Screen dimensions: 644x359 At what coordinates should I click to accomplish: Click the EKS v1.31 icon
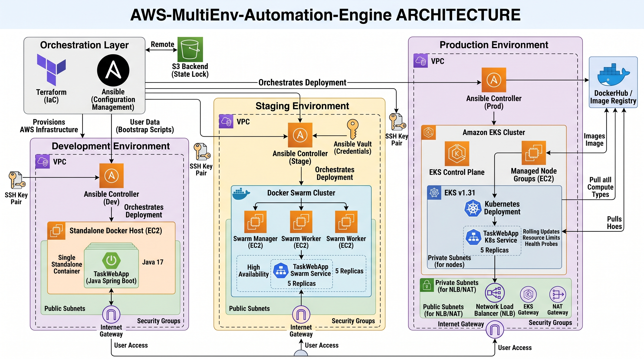[x=434, y=193]
